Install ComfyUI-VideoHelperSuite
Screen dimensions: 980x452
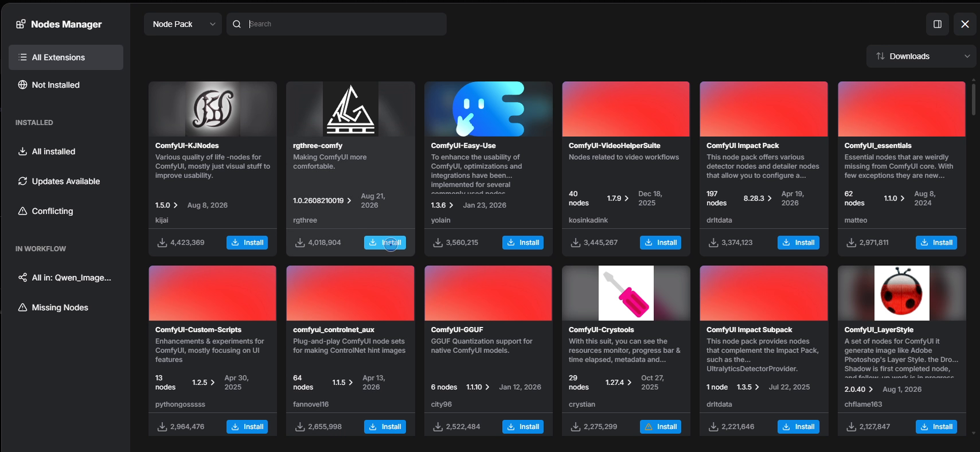pyautogui.click(x=661, y=243)
